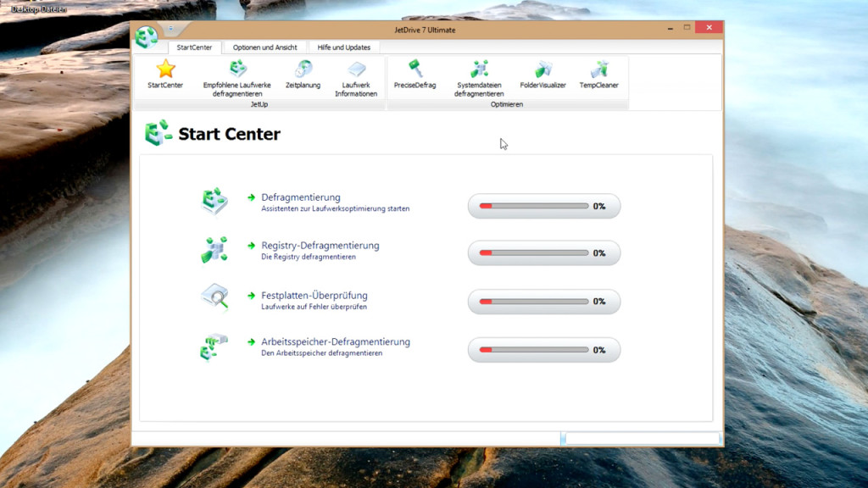Image resolution: width=868 pixels, height=488 pixels.
Task: Open the Zeitplanung scheduler icon
Action: click(303, 69)
